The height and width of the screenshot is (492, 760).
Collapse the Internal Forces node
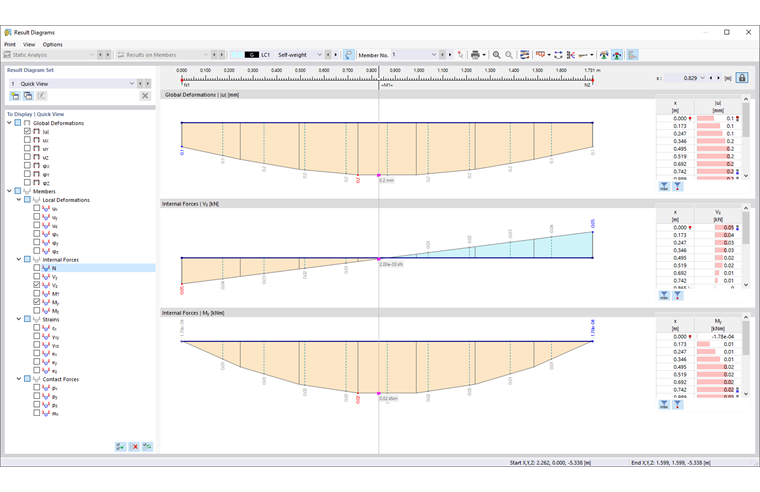[x=19, y=259]
